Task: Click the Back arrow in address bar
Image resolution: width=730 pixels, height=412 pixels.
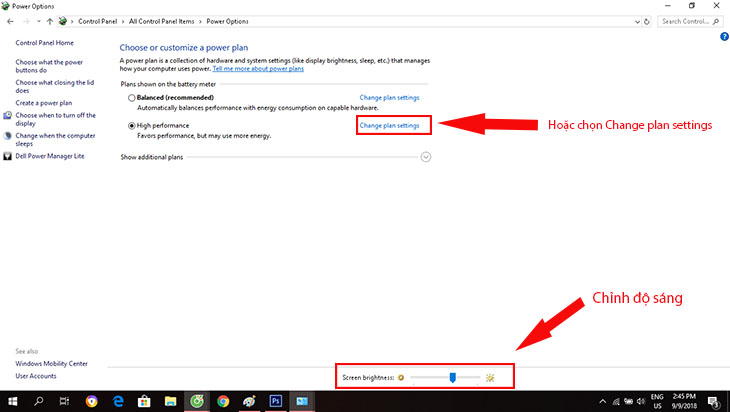Action: [10, 20]
